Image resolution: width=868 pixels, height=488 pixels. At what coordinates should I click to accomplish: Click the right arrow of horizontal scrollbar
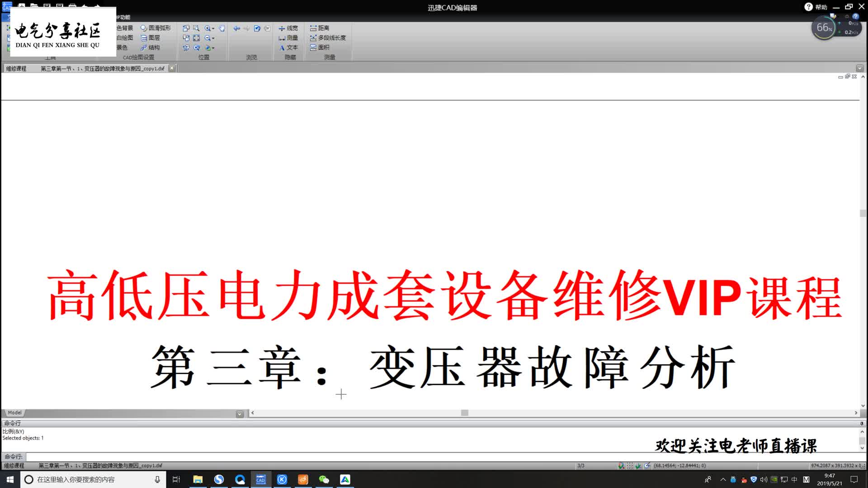point(855,413)
